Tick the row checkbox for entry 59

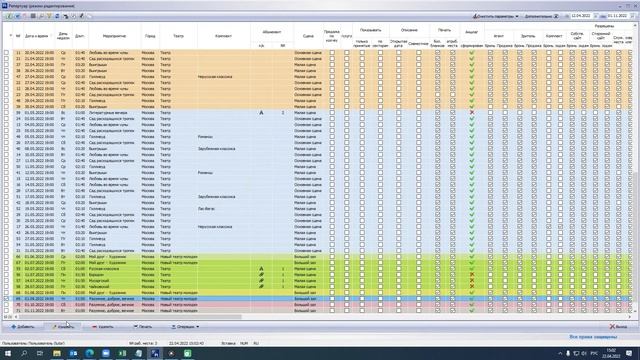[x=6, y=112]
